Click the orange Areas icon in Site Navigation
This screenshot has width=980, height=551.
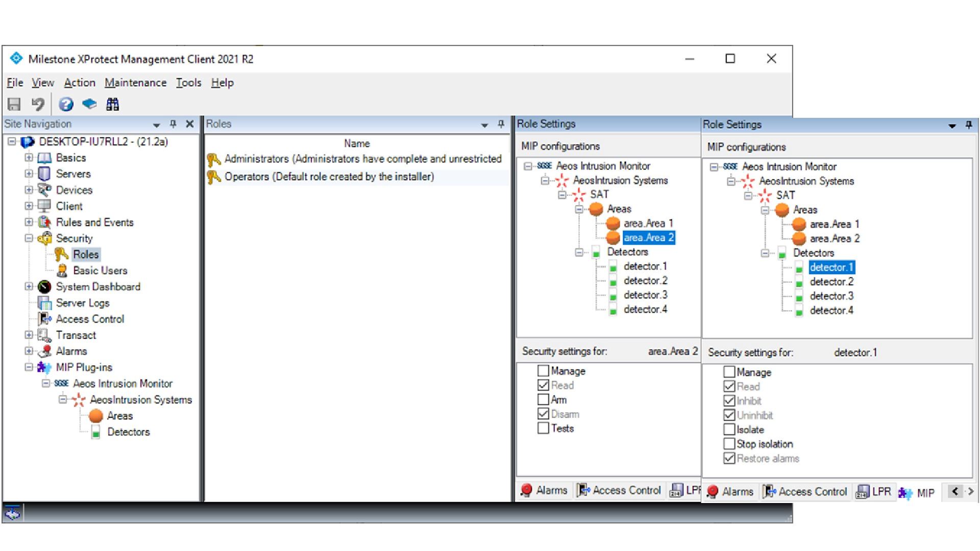tap(96, 416)
